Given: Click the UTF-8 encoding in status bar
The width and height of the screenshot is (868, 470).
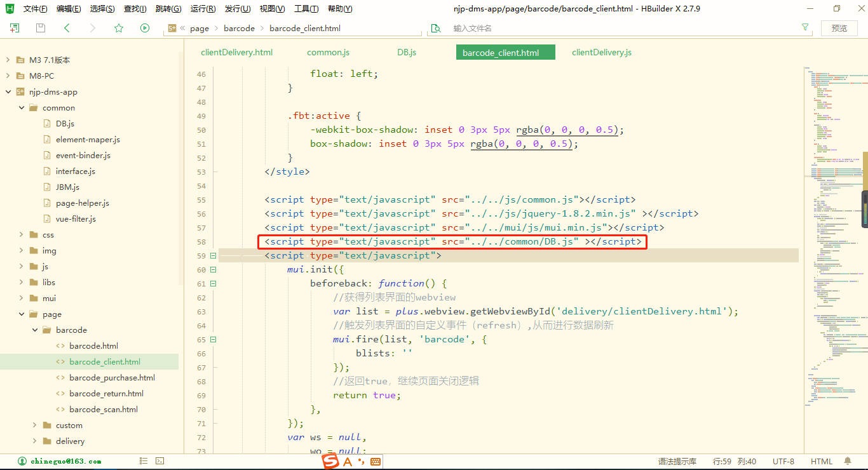Looking at the screenshot, I should pos(783,462).
